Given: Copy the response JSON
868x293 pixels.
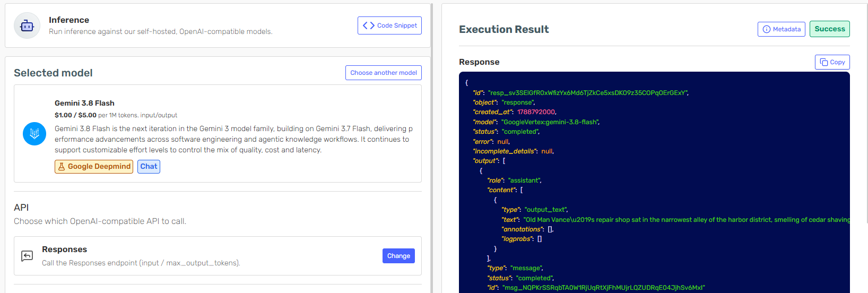Looking at the screenshot, I should tap(832, 62).
